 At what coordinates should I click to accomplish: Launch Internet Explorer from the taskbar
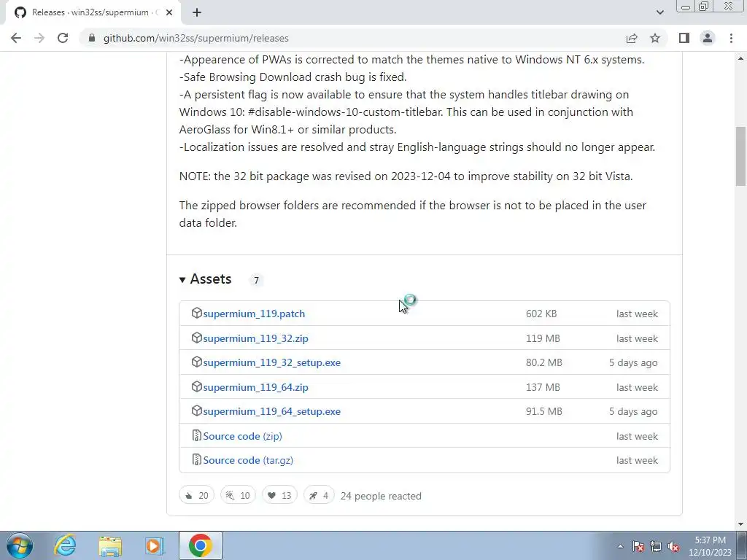pyautogui.click(x=65, y=545)
